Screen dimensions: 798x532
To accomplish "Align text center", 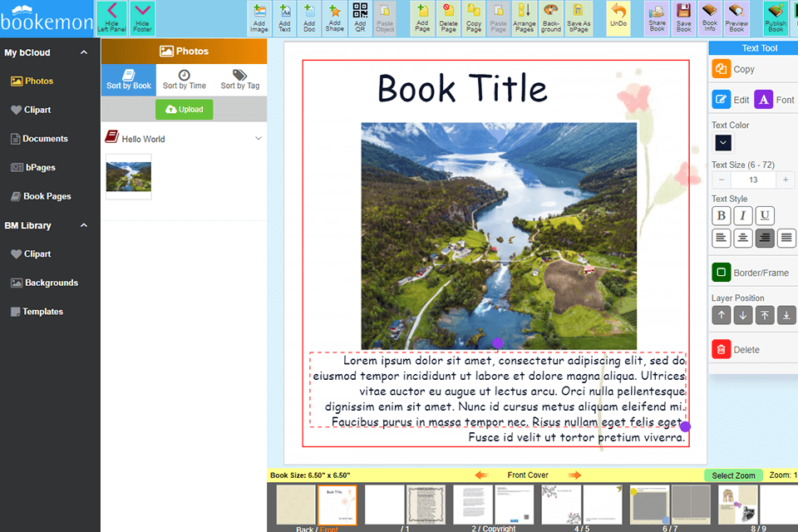I will [x=743, y=238].
